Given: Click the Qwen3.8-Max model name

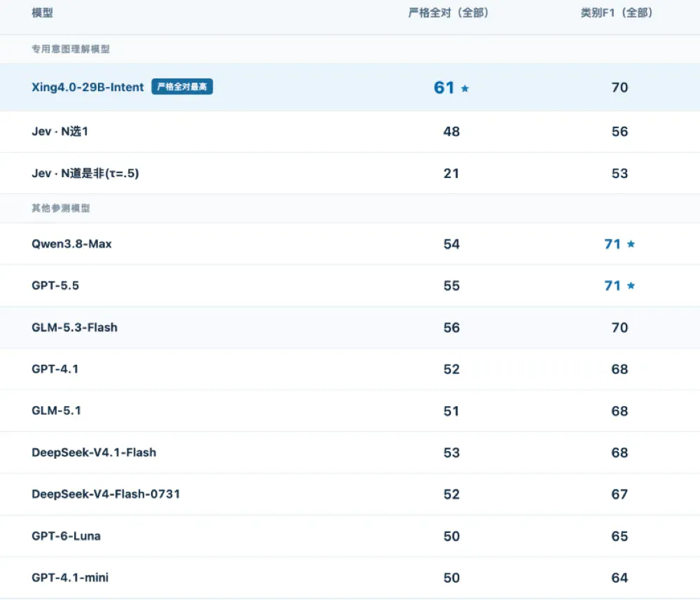Looking at the screenshot, I should pos(71,244).
